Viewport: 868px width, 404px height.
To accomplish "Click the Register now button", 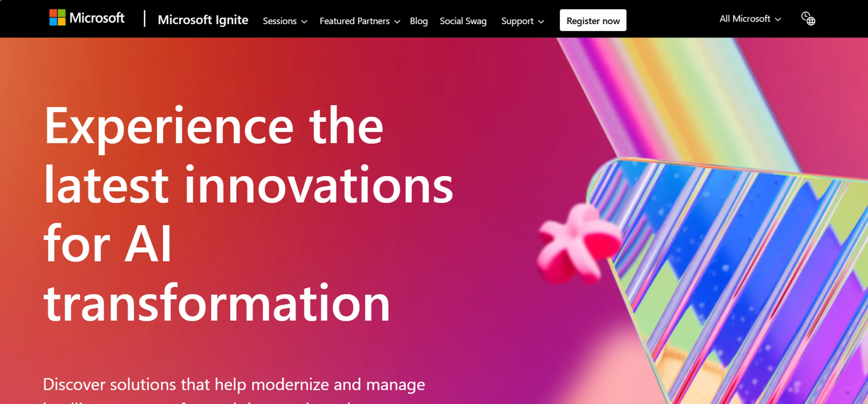I will pos(593,20).
